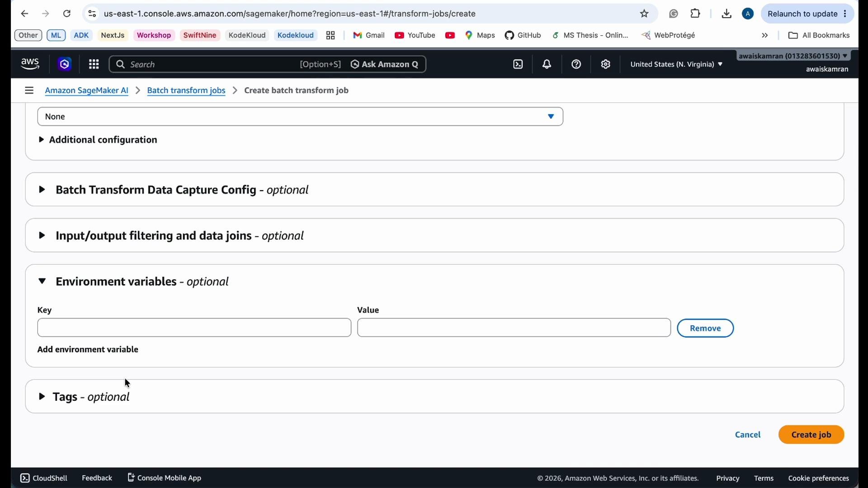Open the tab groups grid bookmark icon

coord(331,36)
